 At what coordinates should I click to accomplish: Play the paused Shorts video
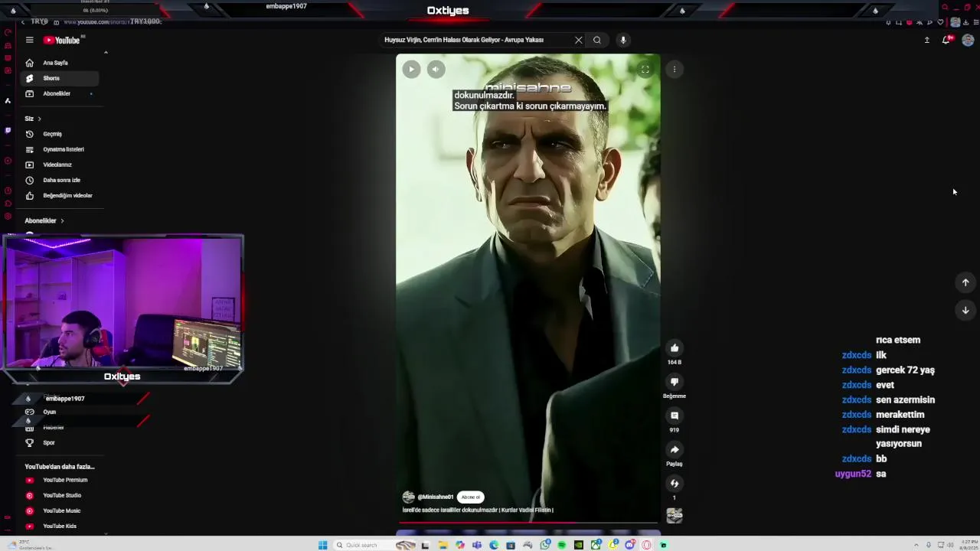coord(411,69)
